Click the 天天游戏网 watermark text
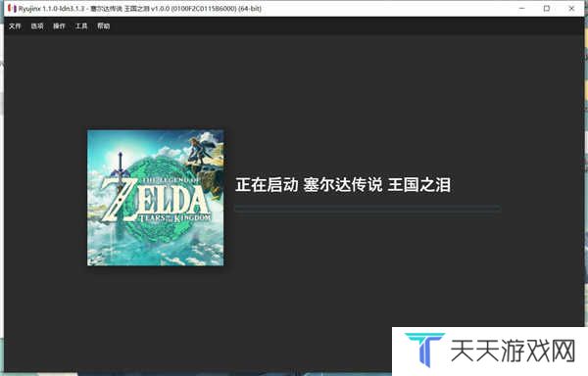 513,351
